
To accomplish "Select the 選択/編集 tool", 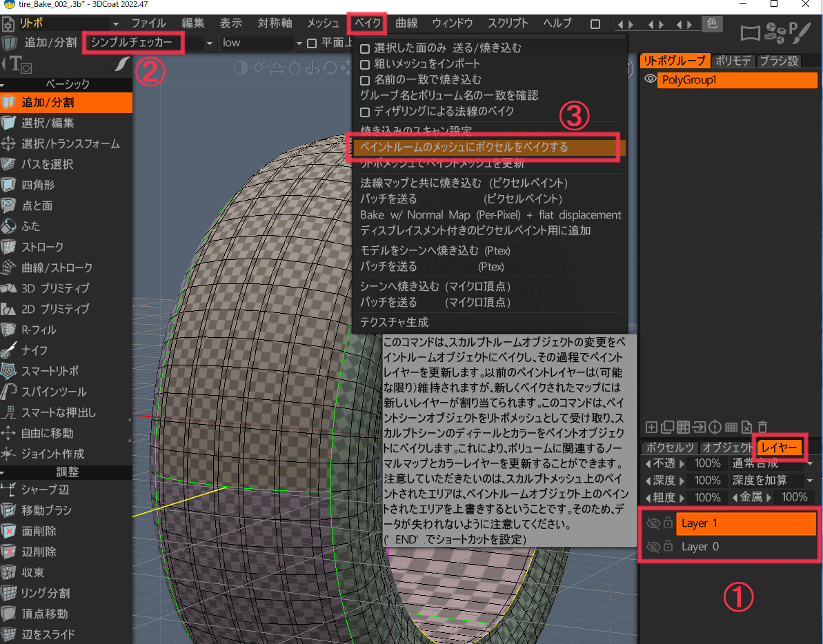I will point(66,123).
